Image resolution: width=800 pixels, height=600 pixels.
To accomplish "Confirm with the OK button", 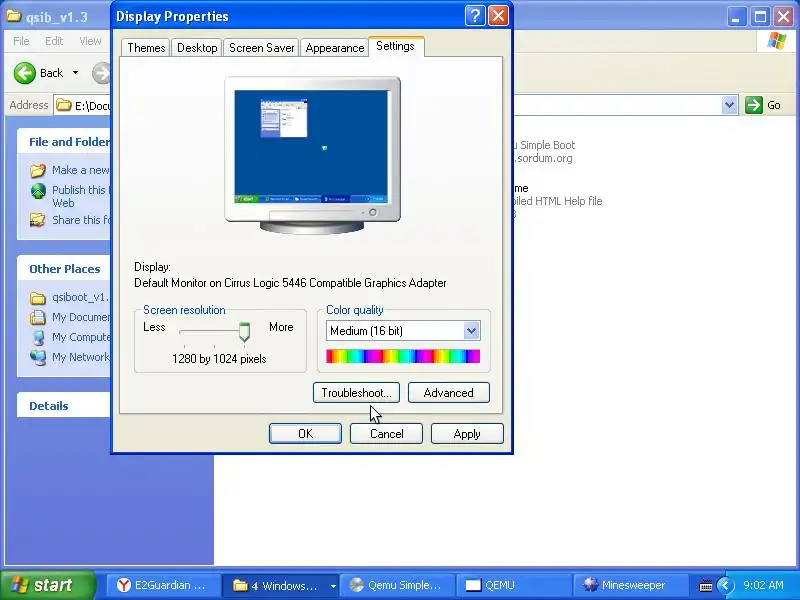I will coord(305,434).
